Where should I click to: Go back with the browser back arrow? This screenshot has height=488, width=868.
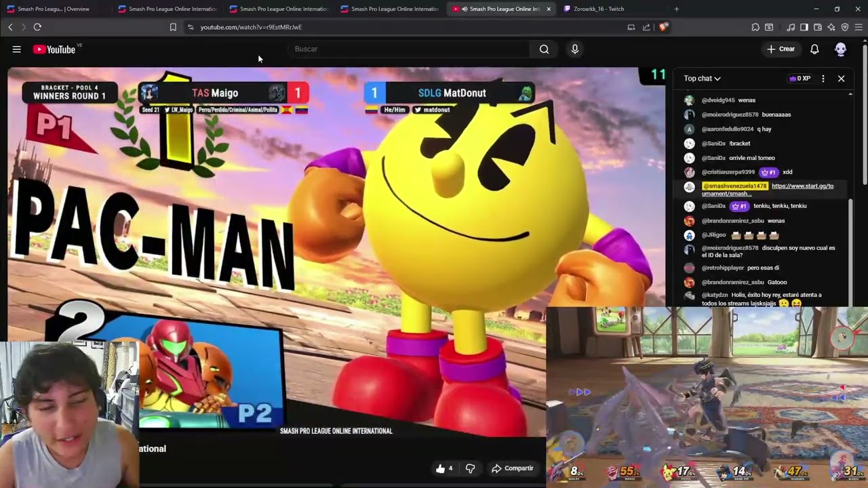[x=10, y=27]
